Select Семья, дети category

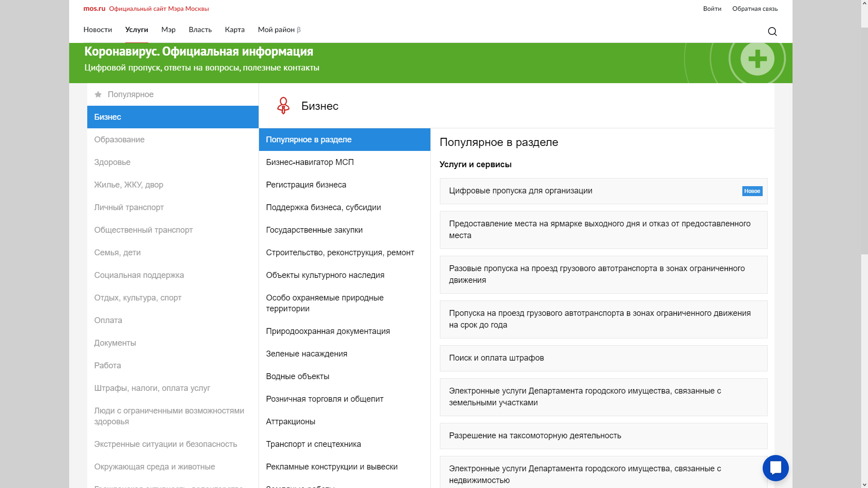(173, 253)
